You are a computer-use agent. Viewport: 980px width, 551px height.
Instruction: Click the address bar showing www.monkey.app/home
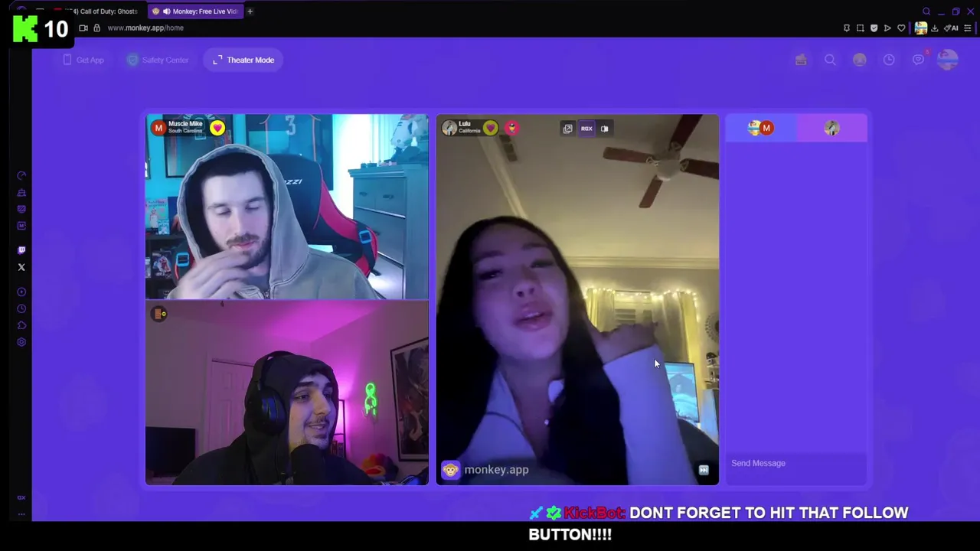coord(145,28)
